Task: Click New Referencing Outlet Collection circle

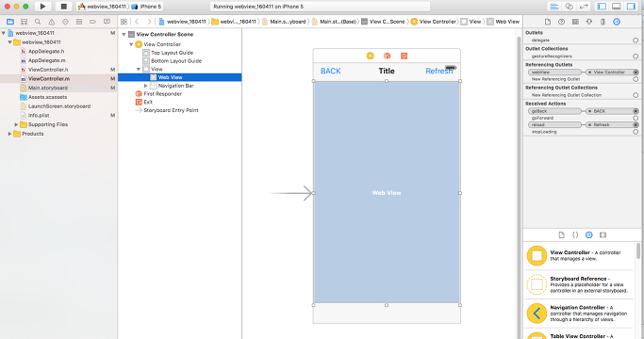Action: [636, 95]
